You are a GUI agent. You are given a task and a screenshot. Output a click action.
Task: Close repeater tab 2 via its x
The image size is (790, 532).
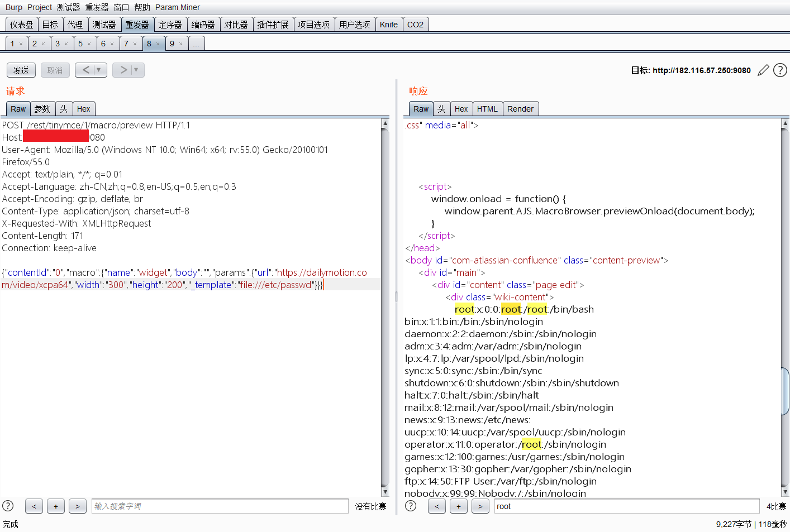(x=43, y=44)
